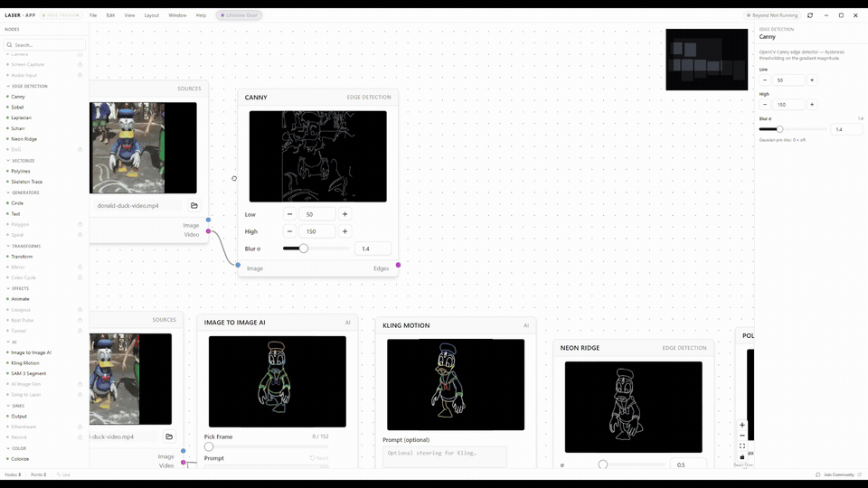868x488 pixels.
Task: Click the Beyond Not Running status pill
Action: point(772,15)
